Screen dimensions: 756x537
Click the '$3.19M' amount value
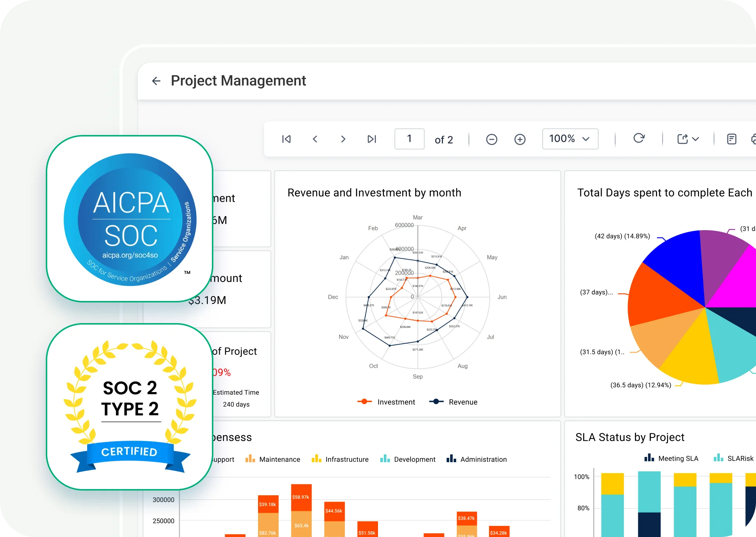point(207,300)
